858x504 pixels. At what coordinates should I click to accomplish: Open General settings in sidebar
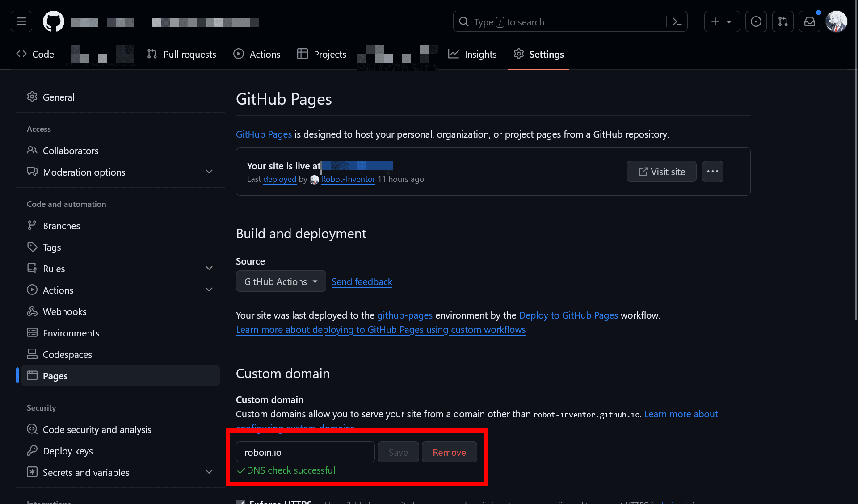[121, 97]
